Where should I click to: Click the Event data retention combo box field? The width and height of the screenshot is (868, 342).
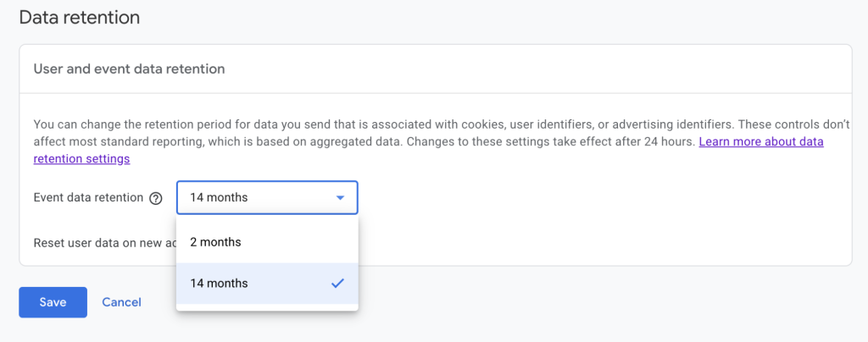(x=254, y=197)
